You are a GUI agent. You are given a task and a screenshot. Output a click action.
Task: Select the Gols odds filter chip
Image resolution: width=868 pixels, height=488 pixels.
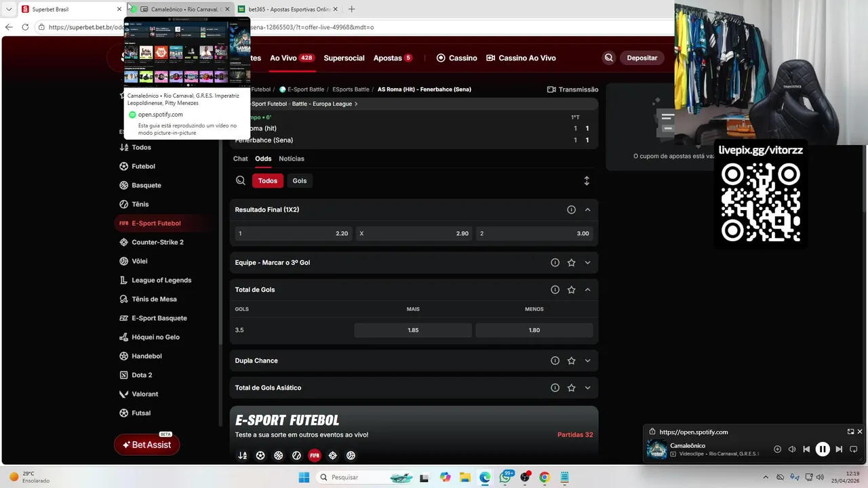(x=300, y=181)
